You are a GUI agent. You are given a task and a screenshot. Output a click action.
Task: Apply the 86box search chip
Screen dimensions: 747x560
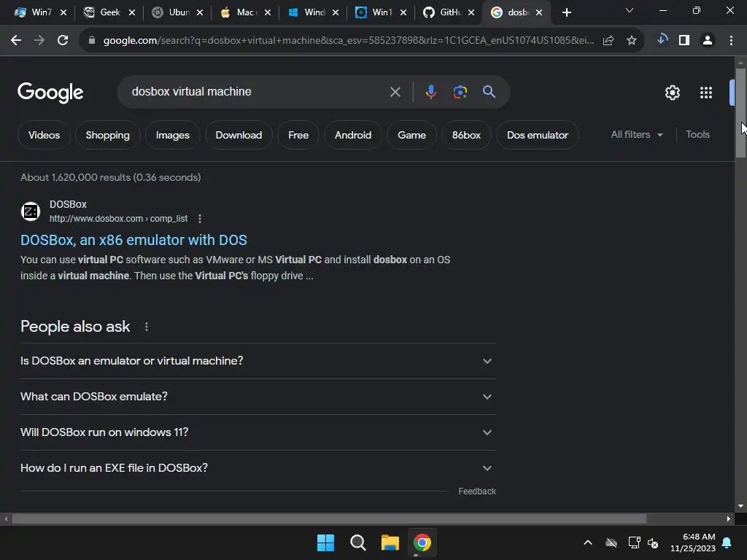click(x=466, y=135)
